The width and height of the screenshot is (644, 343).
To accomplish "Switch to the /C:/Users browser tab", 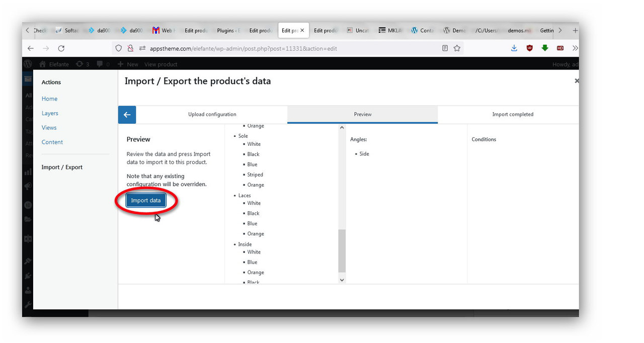I will pos(487,30).
